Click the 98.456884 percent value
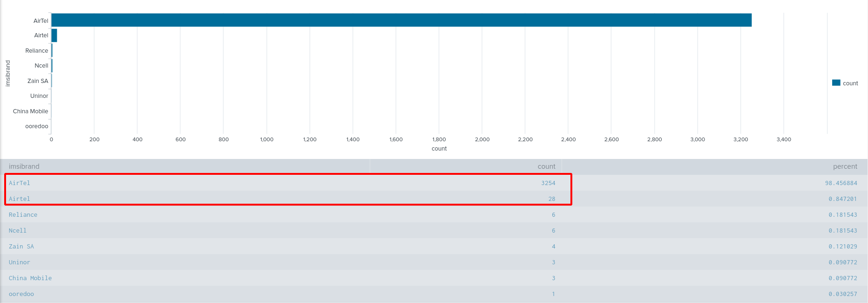This screenshot has width=868, height=303. pos(841,183)
